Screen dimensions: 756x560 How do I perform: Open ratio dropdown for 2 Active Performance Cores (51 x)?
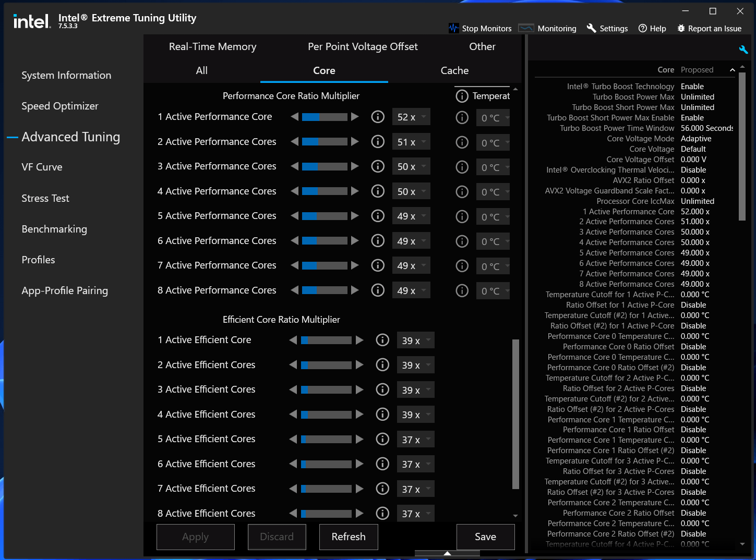[x=411, y=142]
